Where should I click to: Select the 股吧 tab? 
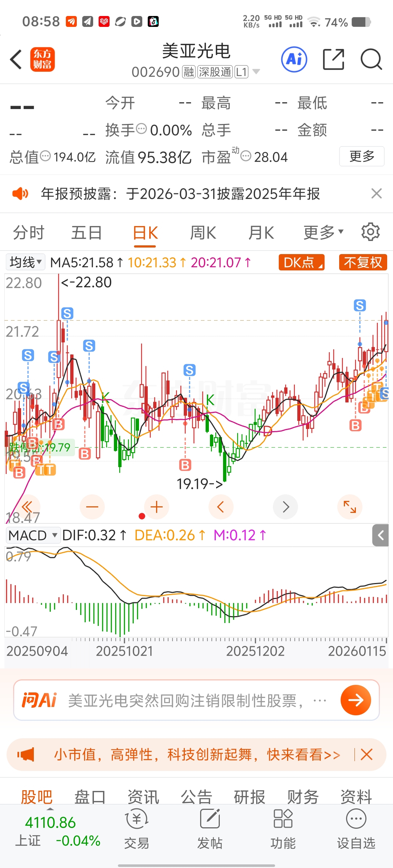pyautogui.click(x=37, y=797)
